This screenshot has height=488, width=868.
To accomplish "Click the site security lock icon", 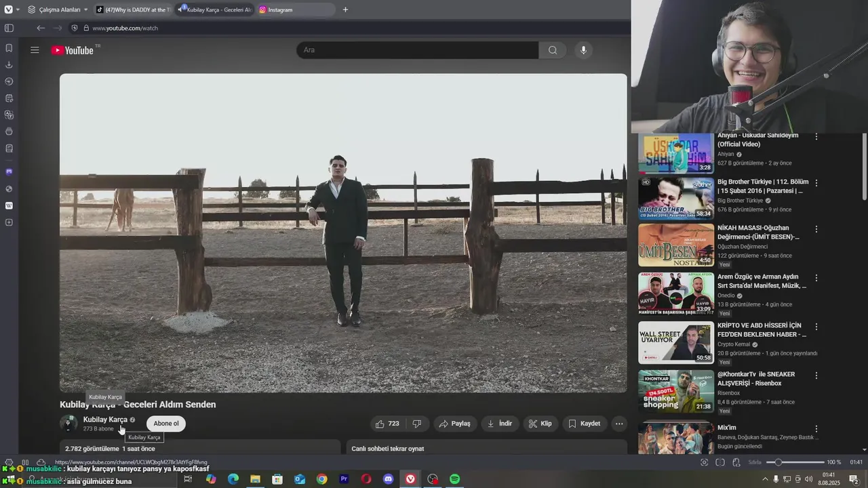I will coord(85,28).
